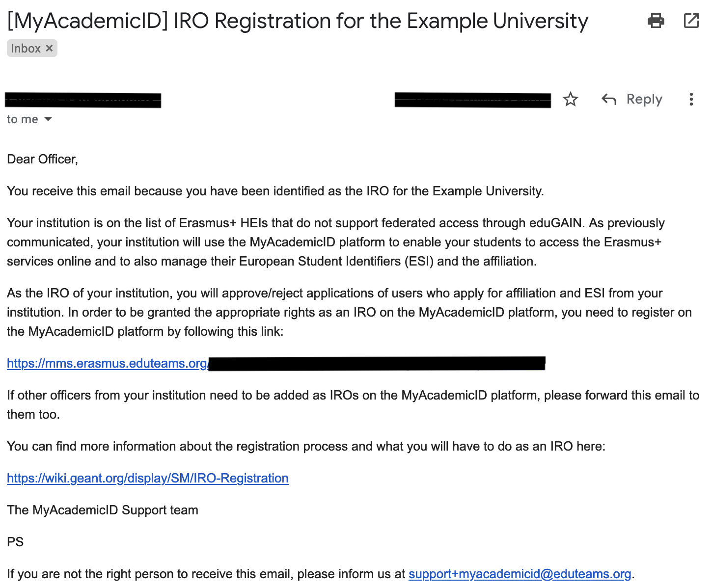Image resolution: width=712 pixels, height=588 pixels.
Task: Expand the "to me" recipient details arrow
Action: [48, 119]
